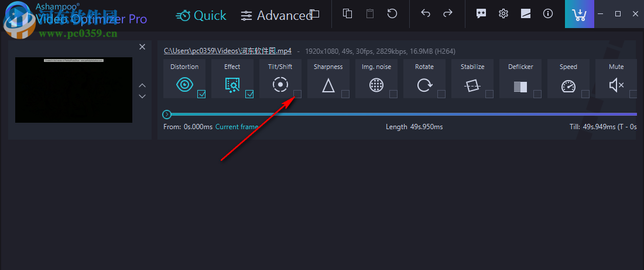Switch to the Quick tab
The width and height of the screenshot is (644, 270).
[x=201, y=16]
